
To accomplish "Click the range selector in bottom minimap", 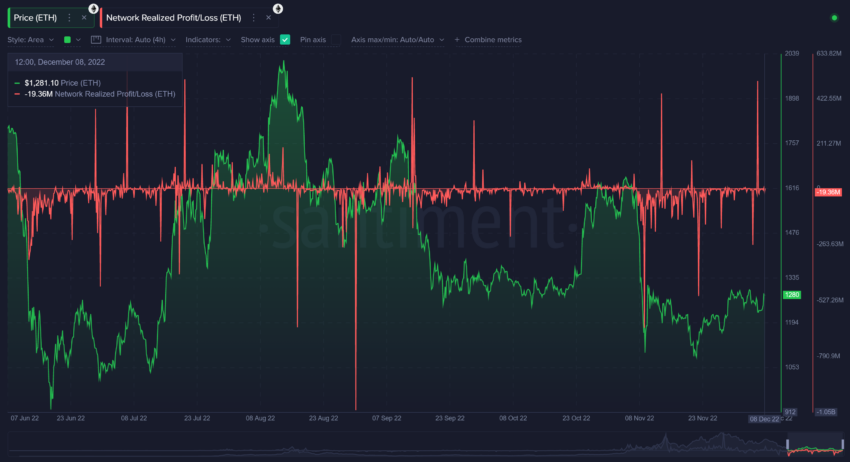I will [815, 444].
